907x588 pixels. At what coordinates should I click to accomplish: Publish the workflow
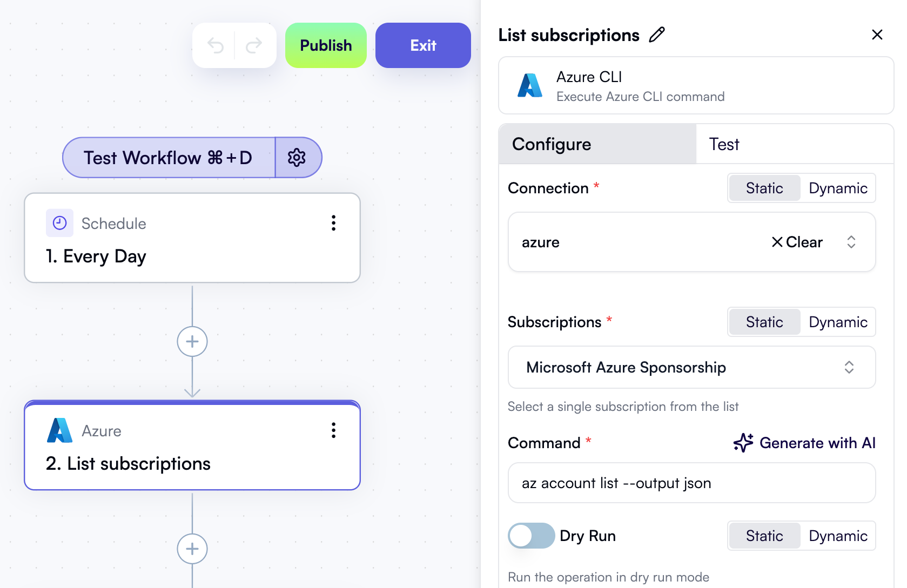click(x=325, y=45)
